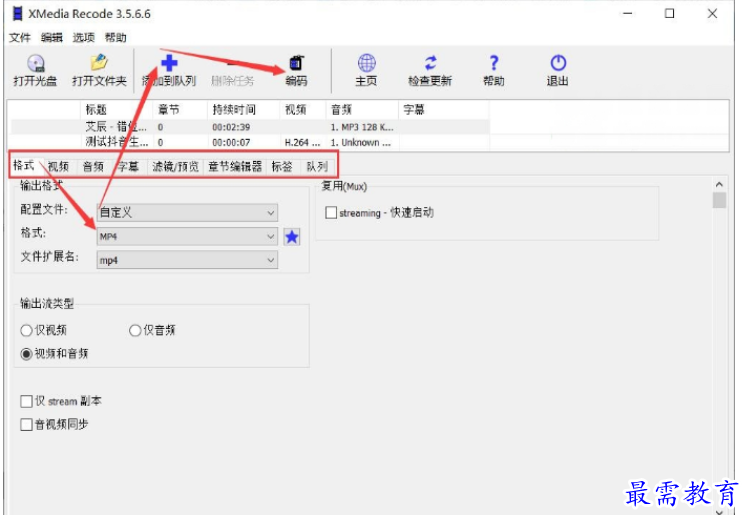Open the 选项 menu

click(x=83, y=38)
